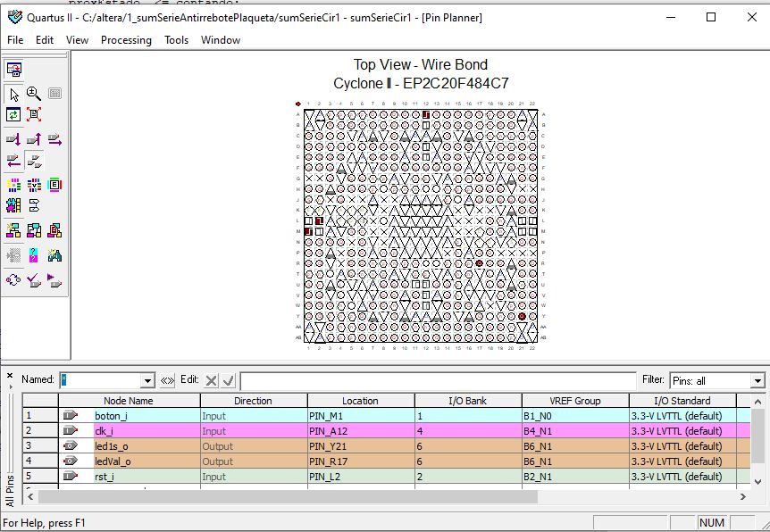
Task: Toggle the pressed pin-pair icon in left toolbar
Action: click(x=34, y=161)
